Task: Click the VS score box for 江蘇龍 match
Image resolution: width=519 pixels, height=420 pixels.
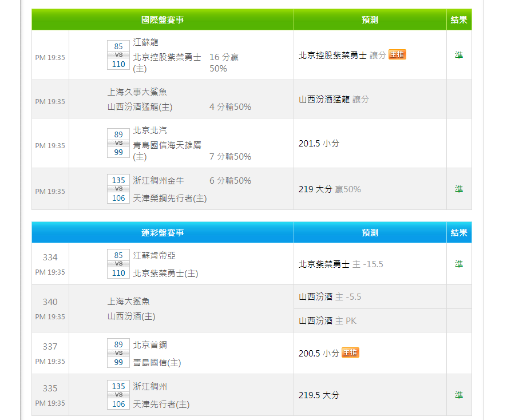Action: point(118,55)
